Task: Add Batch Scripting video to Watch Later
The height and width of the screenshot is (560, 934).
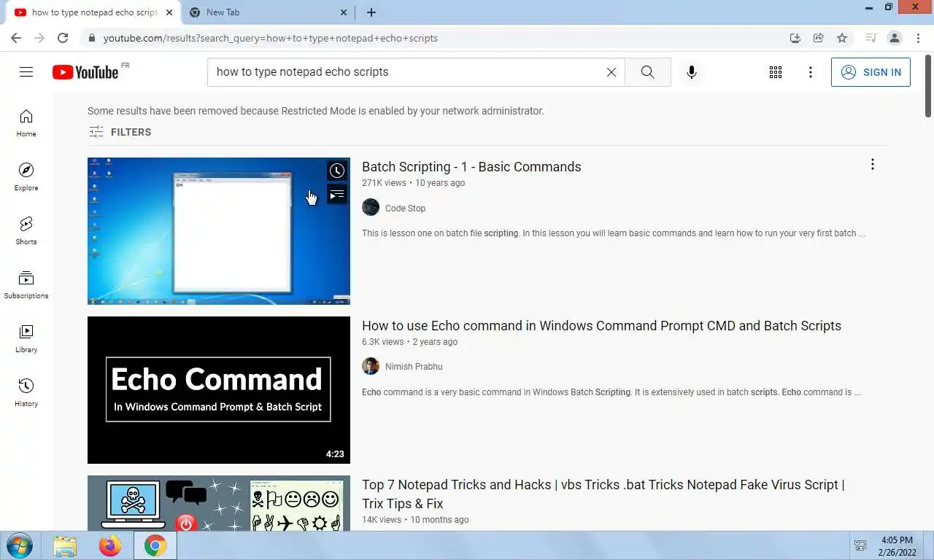Action: 336,171
